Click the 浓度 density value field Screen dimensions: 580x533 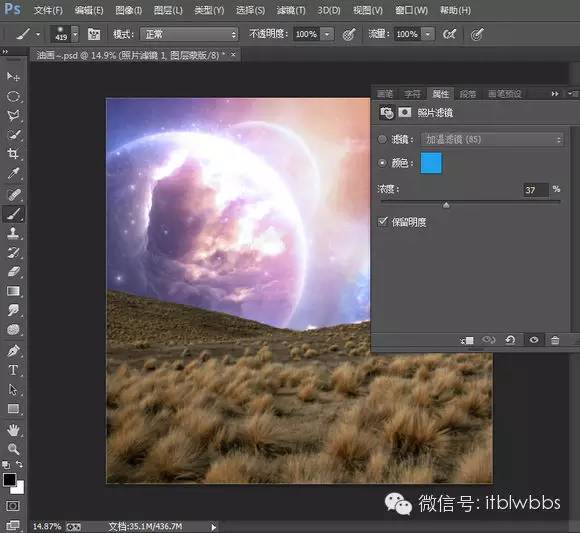(535, 190)
